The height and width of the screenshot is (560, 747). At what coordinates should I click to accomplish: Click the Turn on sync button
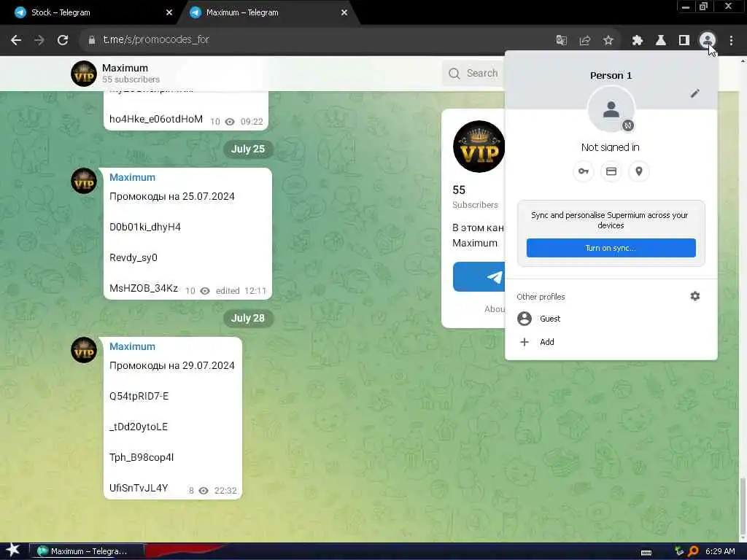point(611,248)
